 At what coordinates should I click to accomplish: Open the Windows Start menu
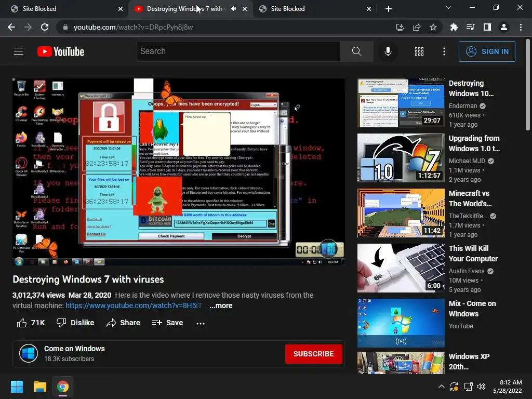(17, 387)
